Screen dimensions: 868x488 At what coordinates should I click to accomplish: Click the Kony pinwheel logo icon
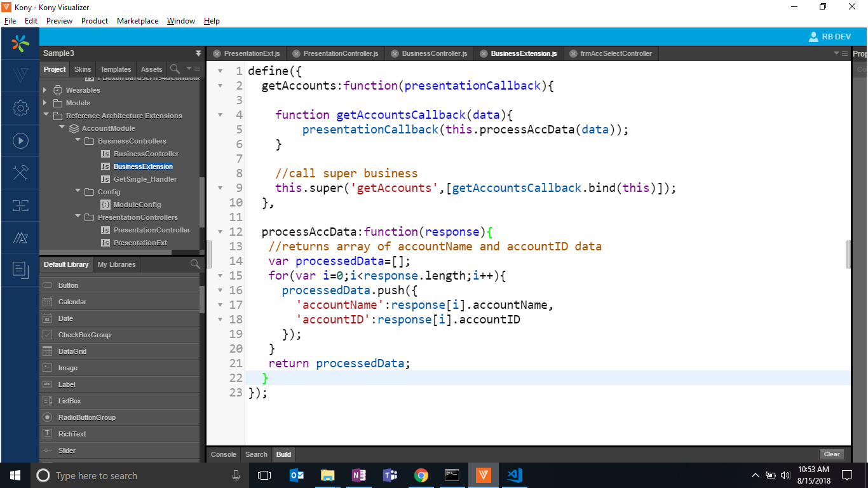(20, 44)
